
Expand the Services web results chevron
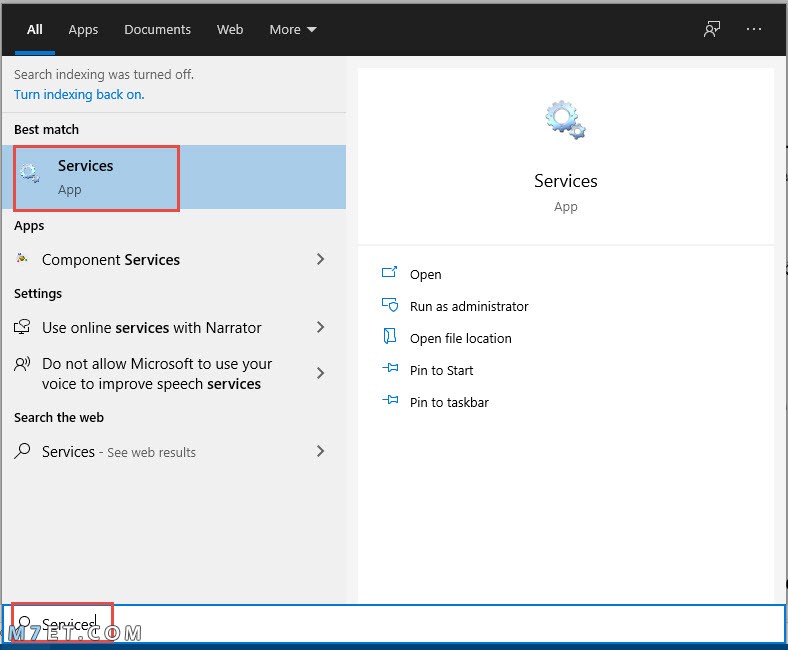coord(320,451)
